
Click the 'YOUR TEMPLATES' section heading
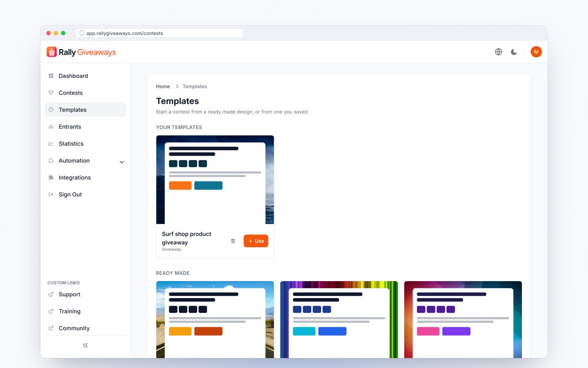click(x=179, y=127)
